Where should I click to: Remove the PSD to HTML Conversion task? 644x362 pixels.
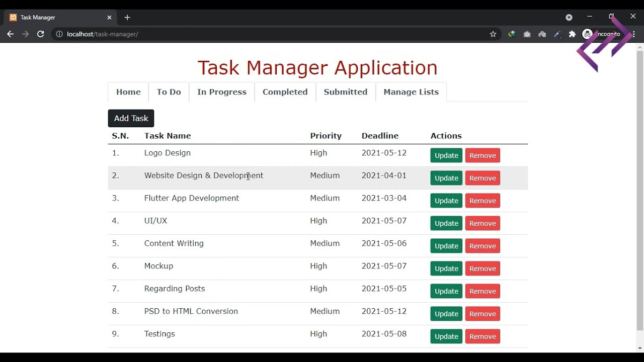[x=482, y=314]
